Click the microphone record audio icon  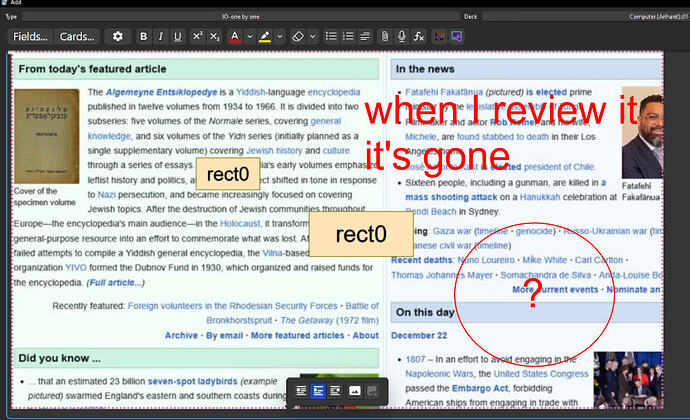(402, 36)
